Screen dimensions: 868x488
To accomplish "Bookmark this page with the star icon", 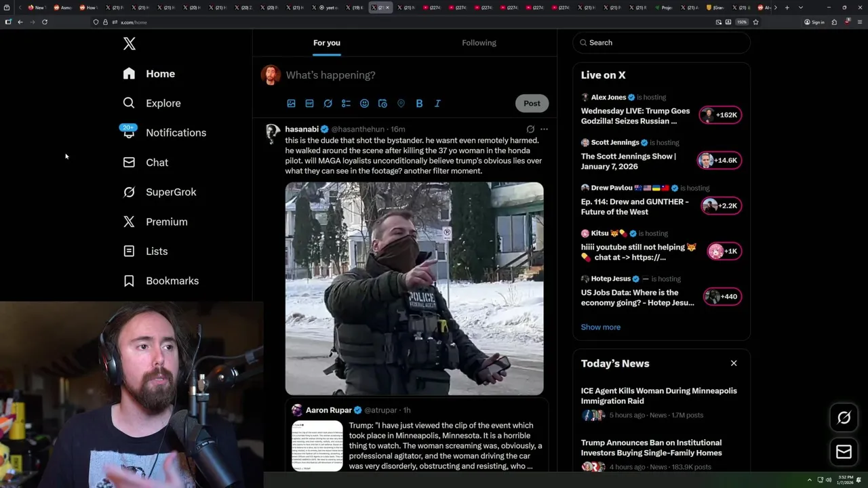I will pos(755,22).
